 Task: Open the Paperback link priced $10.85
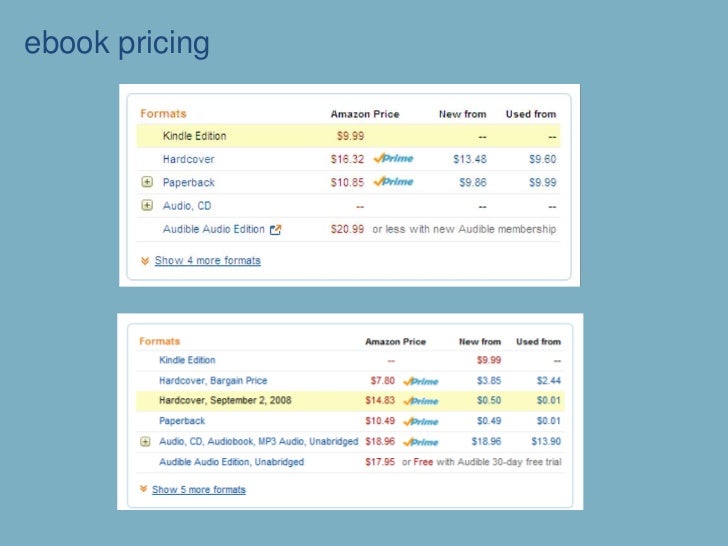(x=188, y=182)
